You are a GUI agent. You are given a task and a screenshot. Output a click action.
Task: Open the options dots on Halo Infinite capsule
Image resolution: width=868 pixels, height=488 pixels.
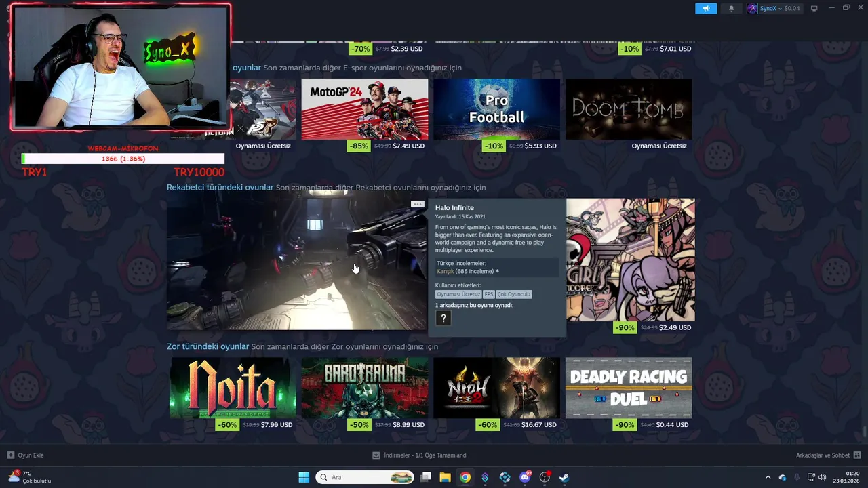pos(417,204)
